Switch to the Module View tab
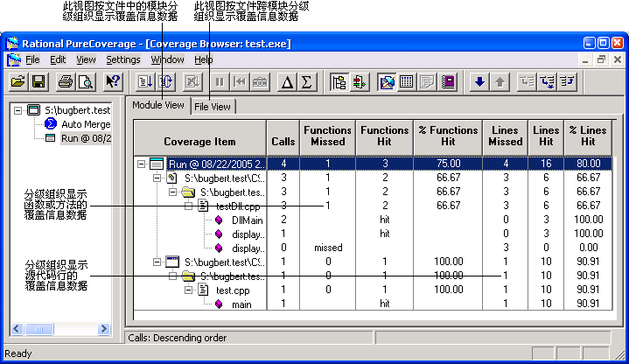 coord(158,105)
